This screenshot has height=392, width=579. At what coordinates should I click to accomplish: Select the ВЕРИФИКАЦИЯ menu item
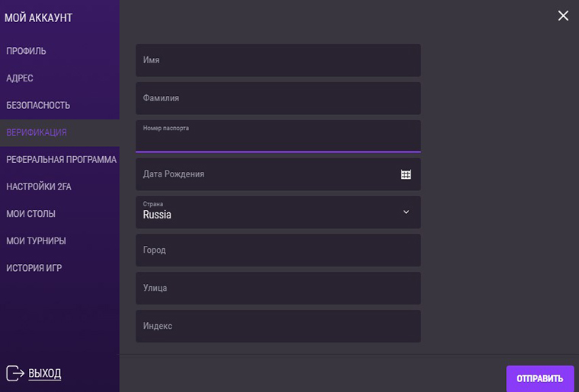pyautogui.click(x=37, y=132)
